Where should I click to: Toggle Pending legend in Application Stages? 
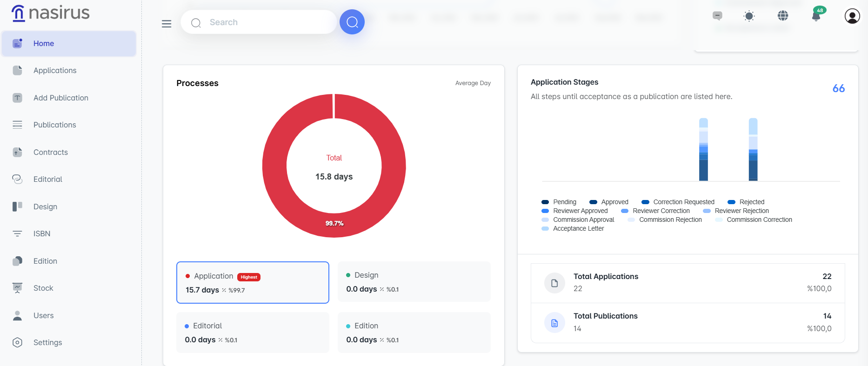point(559,202)
